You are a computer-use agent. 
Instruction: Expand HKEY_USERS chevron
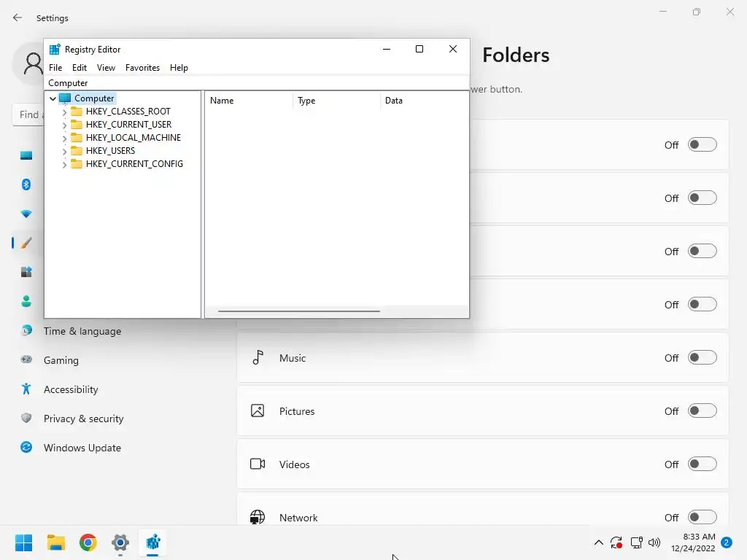coord(64,152)
